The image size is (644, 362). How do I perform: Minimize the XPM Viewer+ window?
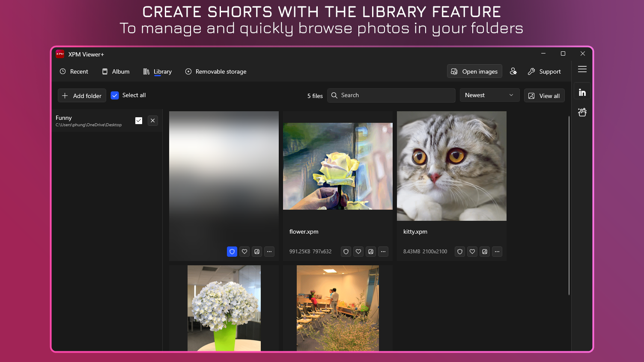(x=543, y=53)
